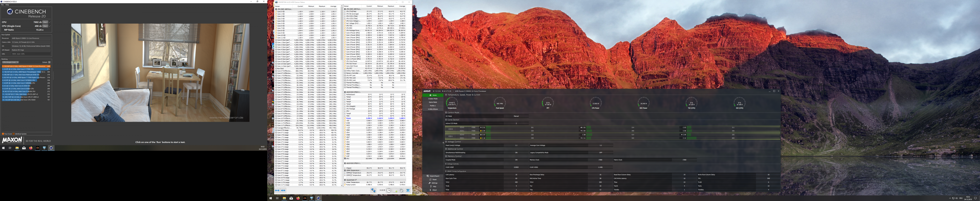Viewport: 980px width, 201px height.
Task: Switch to Creator Mode tab
Action: [433, 99]
